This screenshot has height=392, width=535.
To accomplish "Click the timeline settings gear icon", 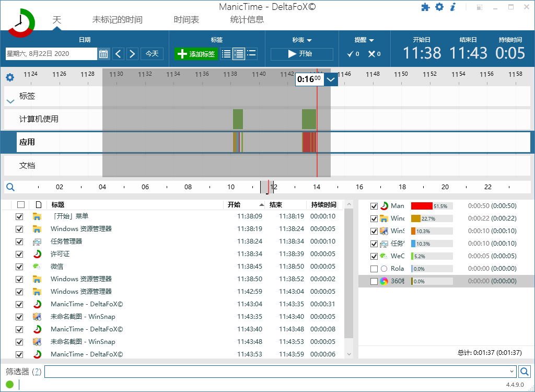I will (x=9, y=77).
